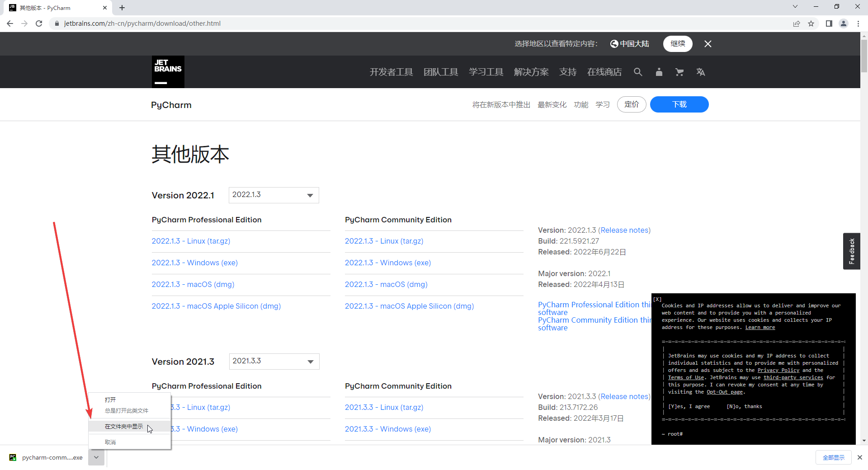This screenshot has width=868, height=470.
Task: Click the address bar URL field
Action: (x=420, y=23)
